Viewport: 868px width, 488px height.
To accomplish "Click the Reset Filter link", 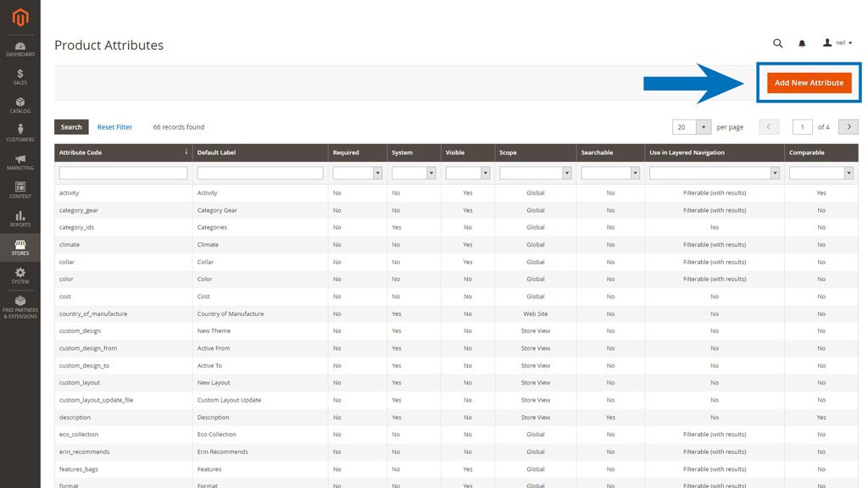I will point(114,126).
